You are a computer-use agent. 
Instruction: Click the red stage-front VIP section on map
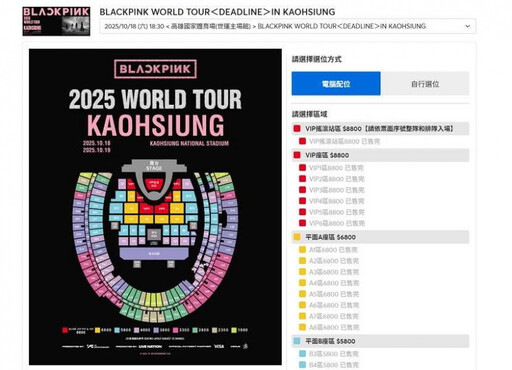point(154,184)
